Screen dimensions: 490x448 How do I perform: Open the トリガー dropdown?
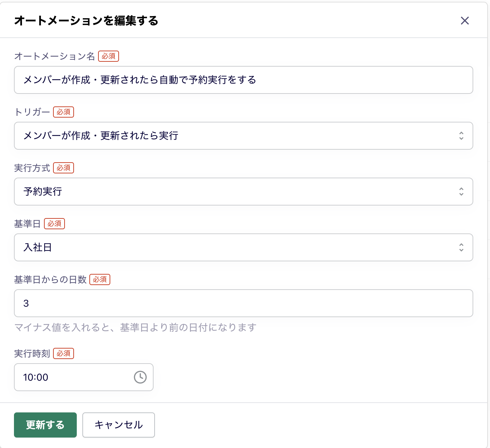coord(243,136)
